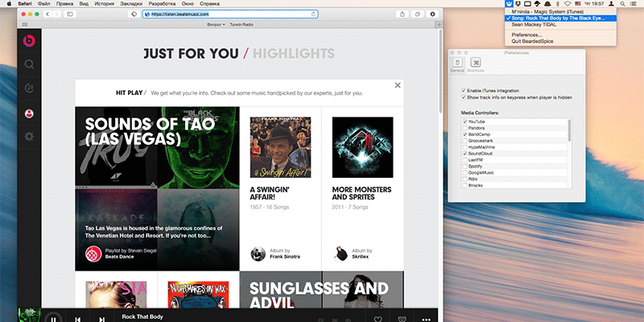Pause the Rock That Body track
This screenshot has height=322, width=644.
click(x=53, y=318)
